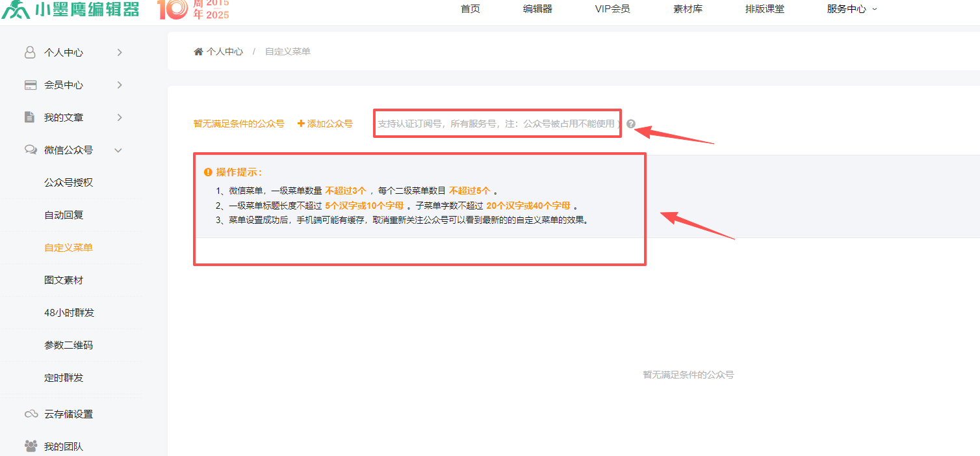The height and width of the screenshot is (456, 980).
Task: Click the 云存储设置 cloud icon
Action: 31,414
